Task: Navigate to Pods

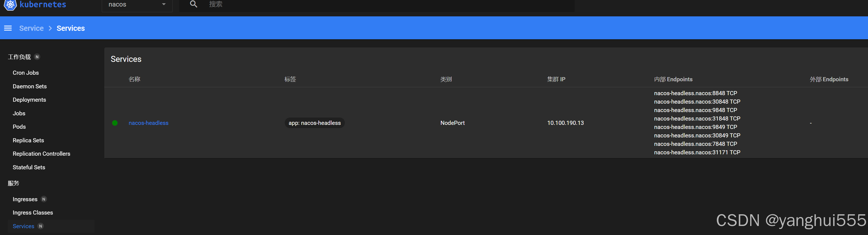Action: [x=19, y=126]
